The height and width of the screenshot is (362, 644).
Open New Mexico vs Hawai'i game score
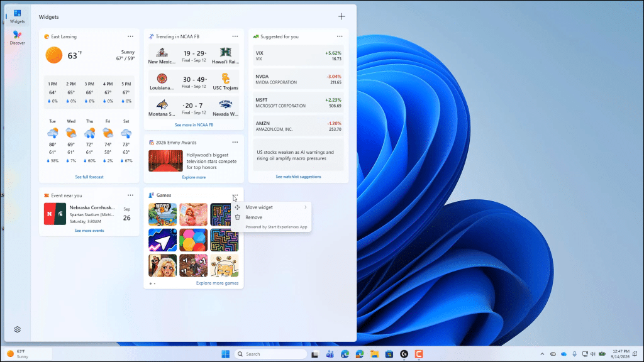pos(194,55)
